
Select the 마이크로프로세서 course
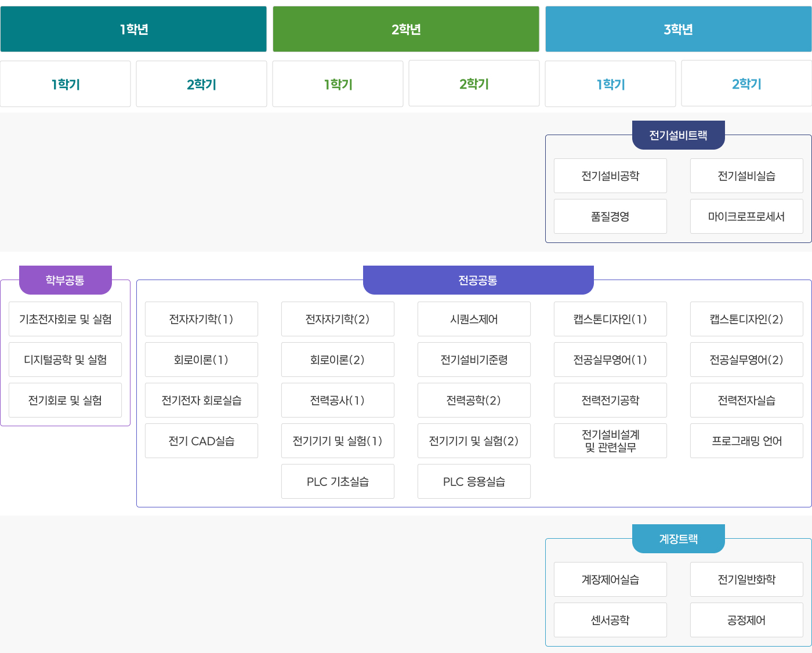pos(746,216)
